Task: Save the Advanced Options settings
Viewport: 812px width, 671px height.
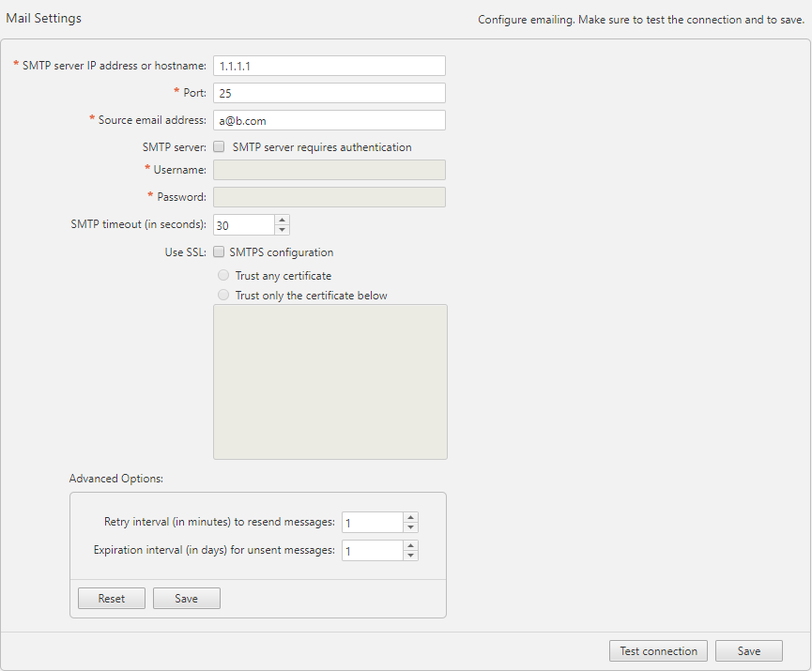Action: (187, 599)
